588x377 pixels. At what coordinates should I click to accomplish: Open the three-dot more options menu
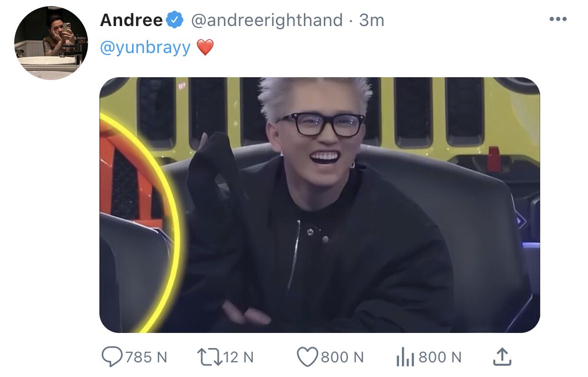pos(558,20)
